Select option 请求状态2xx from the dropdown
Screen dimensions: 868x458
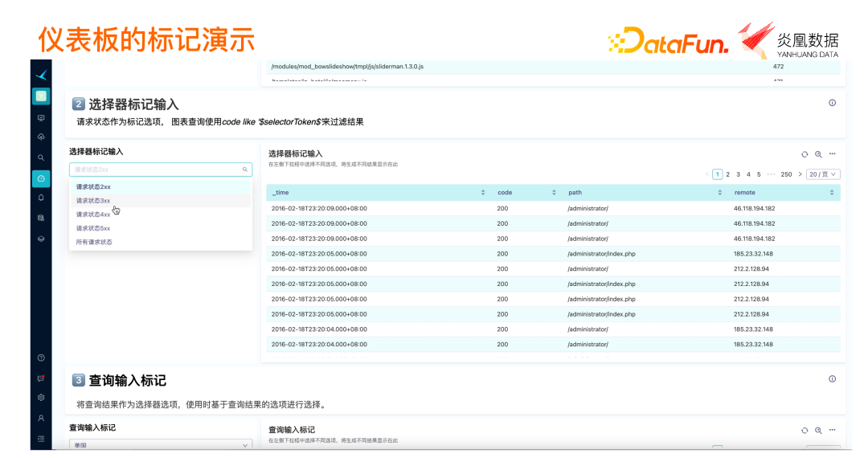[161, 187]
